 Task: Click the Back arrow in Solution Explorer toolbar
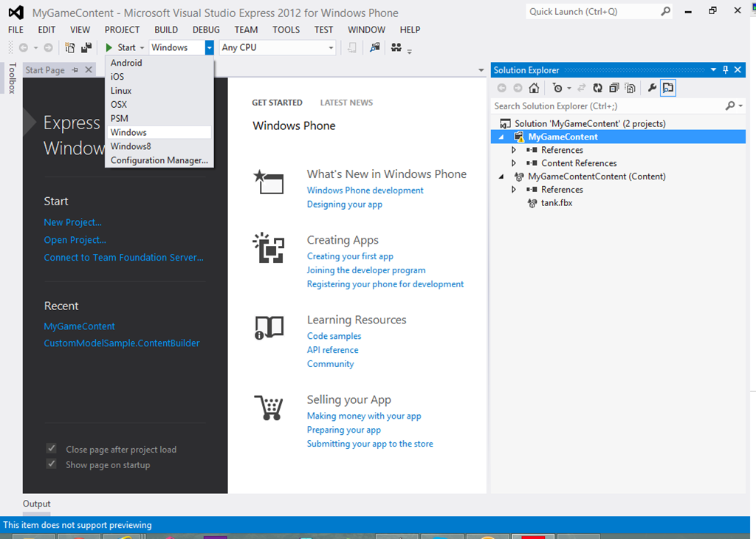[x=502, y=88]
